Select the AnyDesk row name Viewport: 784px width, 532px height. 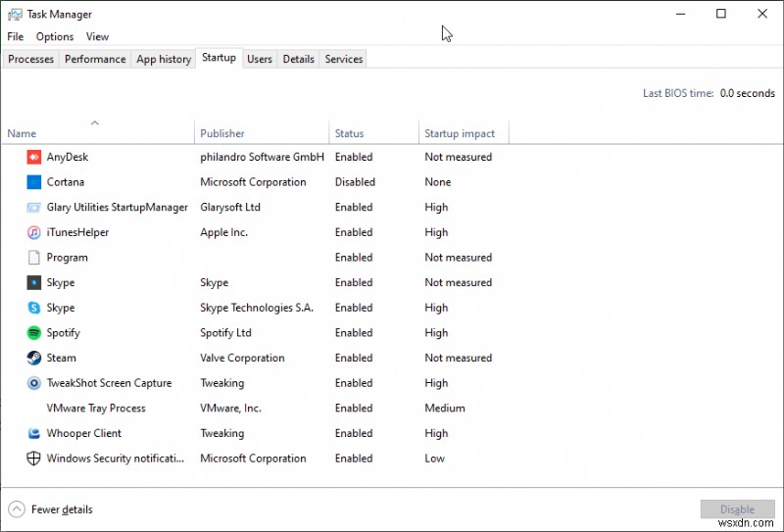click(x=68, y=157)
